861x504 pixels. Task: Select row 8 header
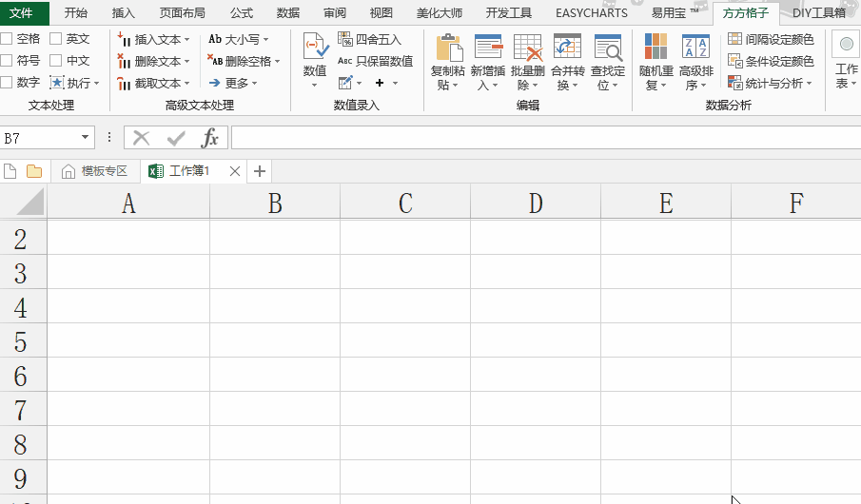[x=23, y=443]
